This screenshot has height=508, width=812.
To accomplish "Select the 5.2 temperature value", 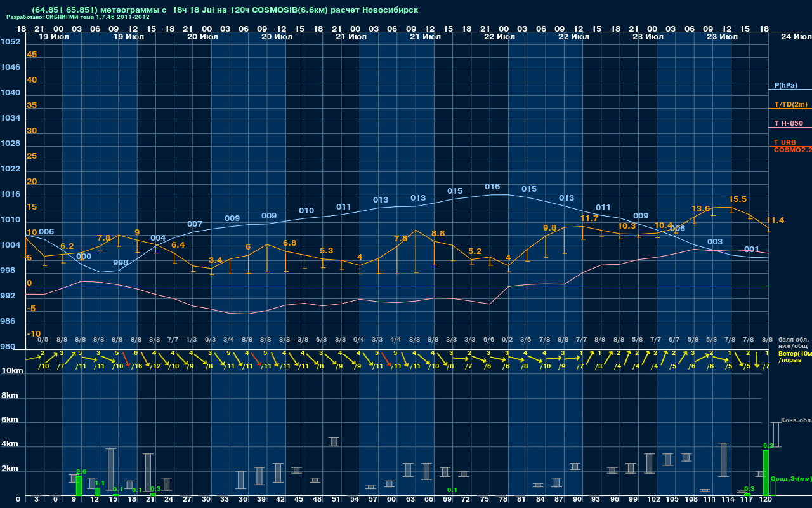I will coord(475,251).
